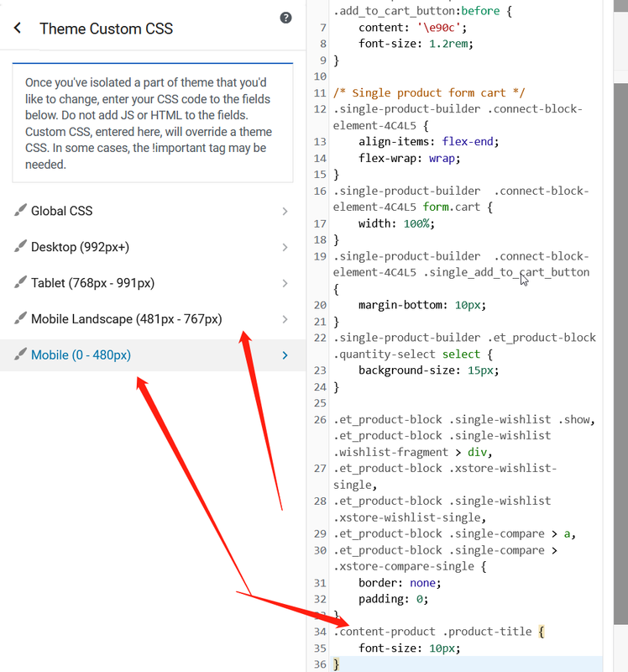Screen dimensions: 628x672
Task: Expand the Global CSS chevron
Action: click(x=285, y=212)
